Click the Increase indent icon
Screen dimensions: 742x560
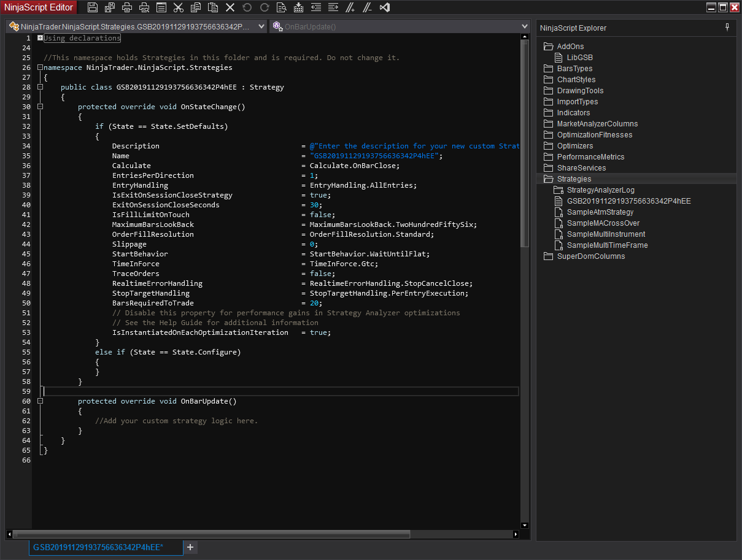click(x=333, y=7)
